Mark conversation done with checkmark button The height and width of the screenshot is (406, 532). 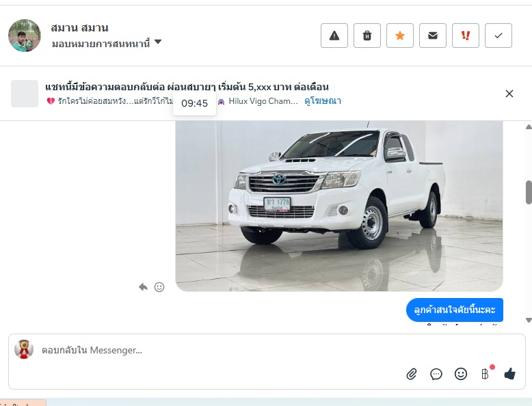pyautogui.click(x=498, y=36)
